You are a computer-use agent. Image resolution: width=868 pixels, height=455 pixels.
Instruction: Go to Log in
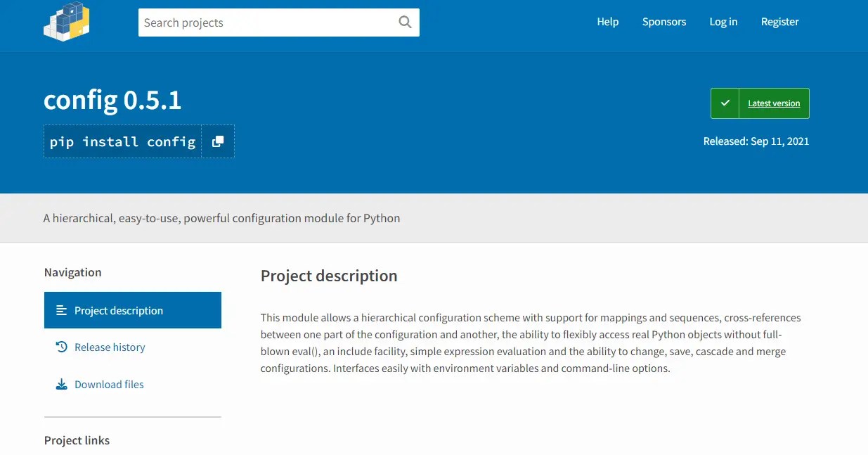pos(723,22)
